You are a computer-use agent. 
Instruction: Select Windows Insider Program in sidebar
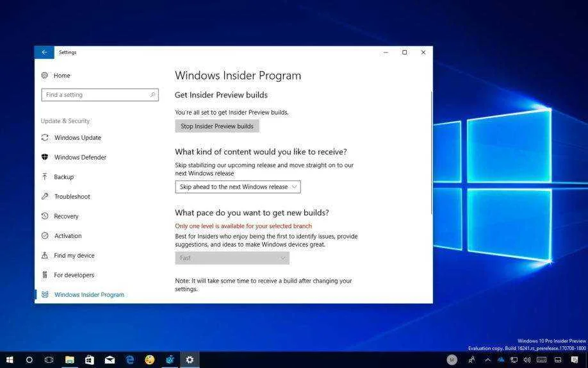point(89,294)
